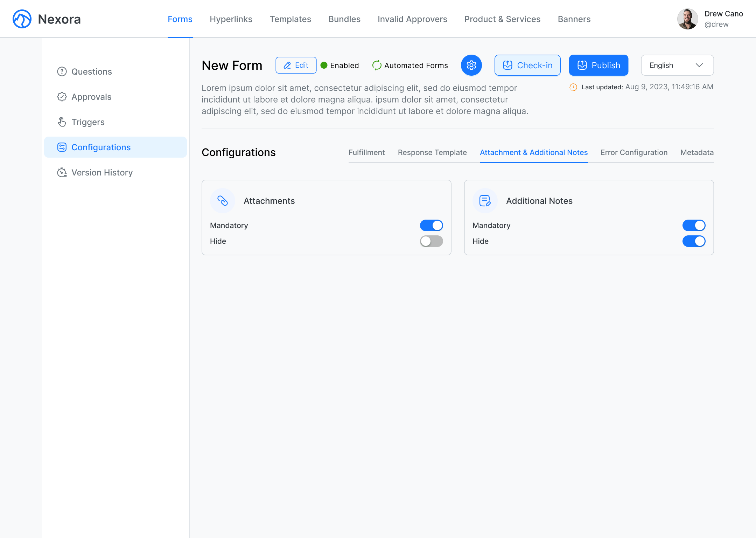Disable Hide for Additional Notes
Image resolution: width=756 pixels, height=538 pixels.
point(694,241)
